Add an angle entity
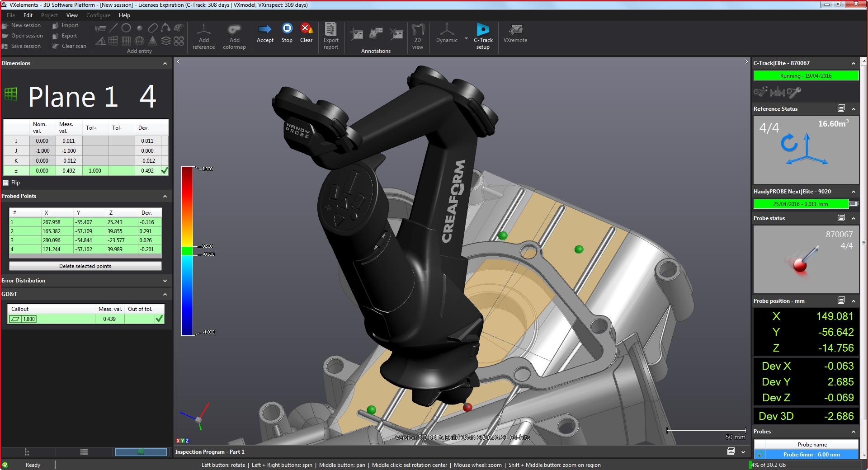 tap(100, 41)
